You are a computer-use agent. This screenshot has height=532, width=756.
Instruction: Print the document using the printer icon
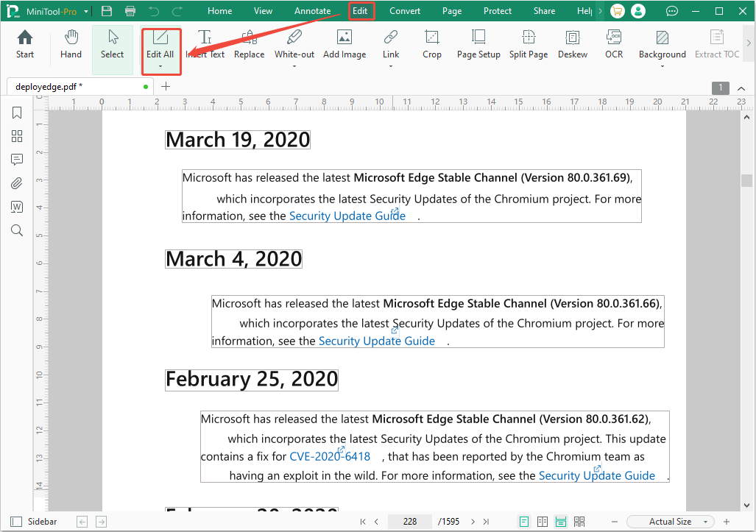point(130,11)
